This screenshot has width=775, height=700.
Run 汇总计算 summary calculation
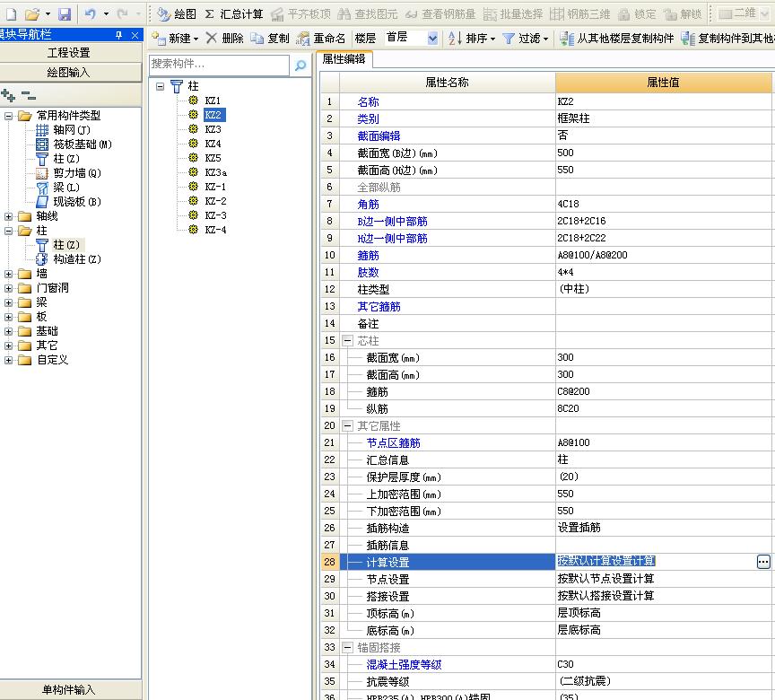234,13
